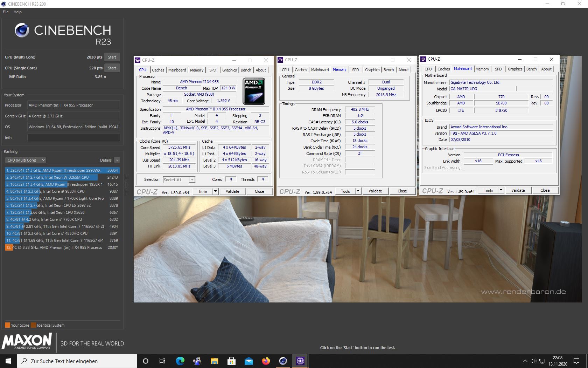Open Tools dropdown arrow in first CPU-Z window
Screen dimensions: 588x368
point(215,191)
